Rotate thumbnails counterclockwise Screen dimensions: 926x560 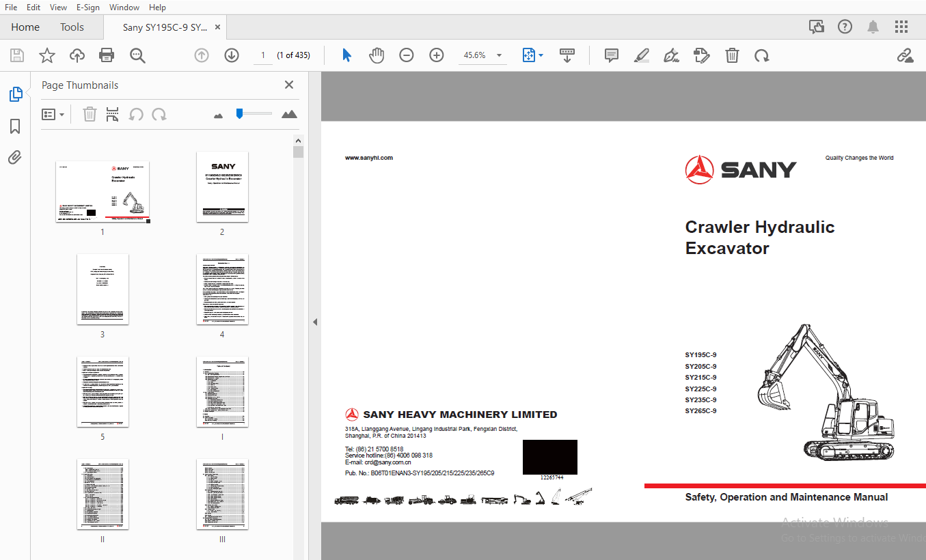point(136,114)
